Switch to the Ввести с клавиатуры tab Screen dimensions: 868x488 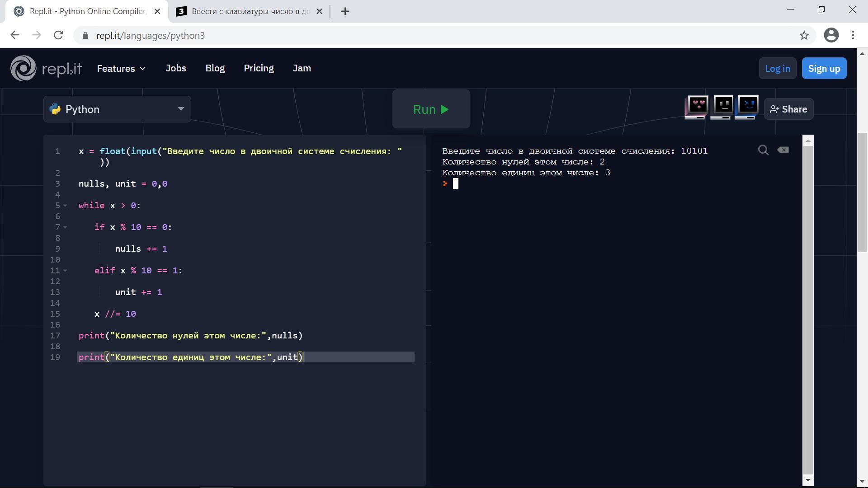(249, 11)
